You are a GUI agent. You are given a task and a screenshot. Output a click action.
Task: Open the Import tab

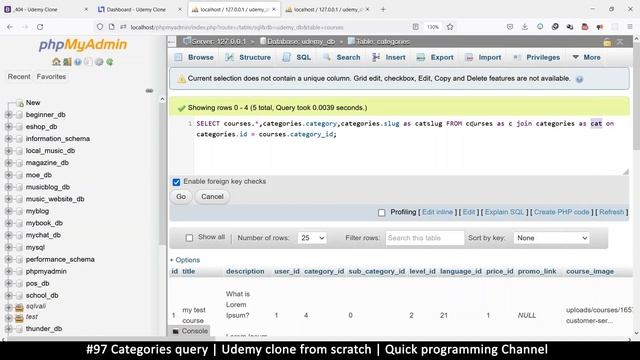[483, 58]
